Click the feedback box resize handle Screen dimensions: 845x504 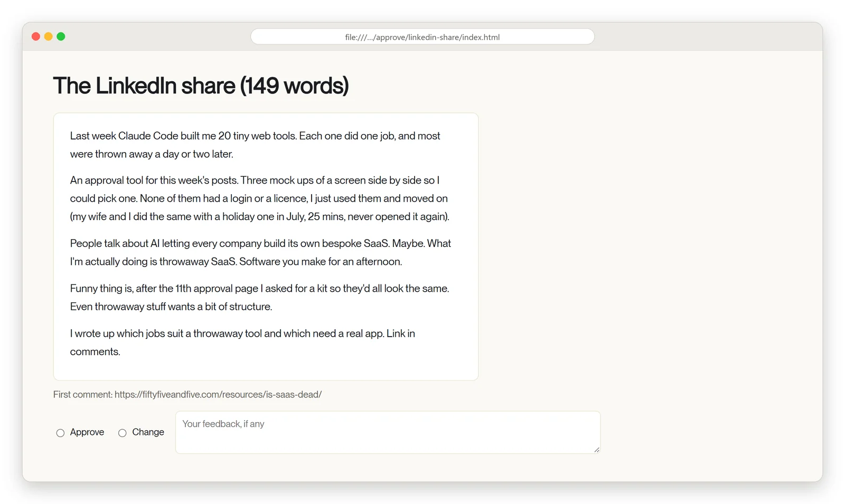click(x=597, y=450)
